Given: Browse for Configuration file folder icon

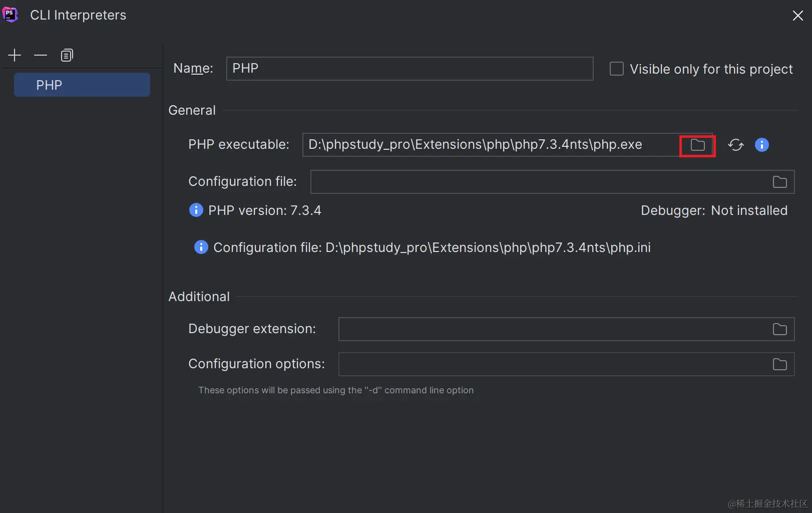Looking at the screenshot, I should pos(779,182).
